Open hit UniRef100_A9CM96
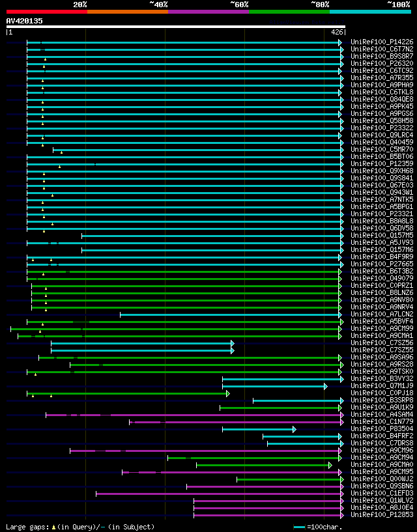 pos(382,450)
